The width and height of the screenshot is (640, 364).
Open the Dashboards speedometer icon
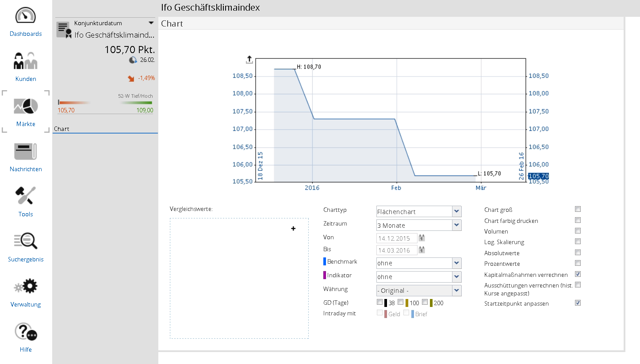26,16
